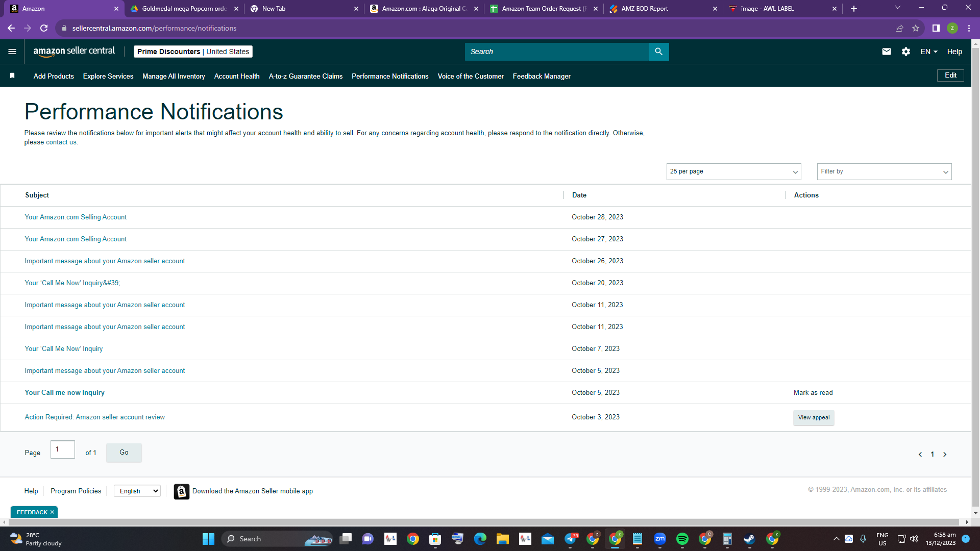Click the contact us link

(61, 142)
